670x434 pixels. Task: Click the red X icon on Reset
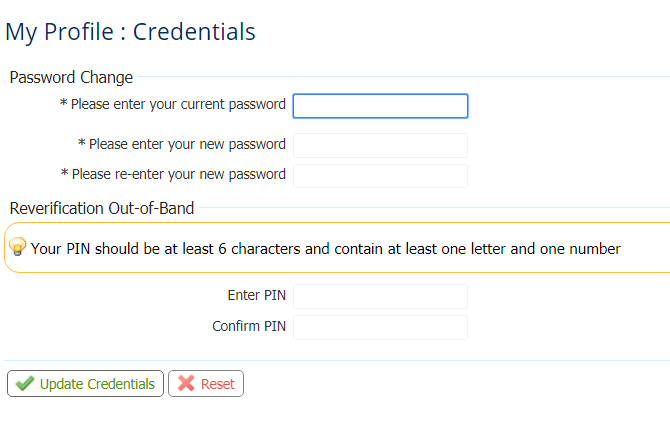[186, 384]
